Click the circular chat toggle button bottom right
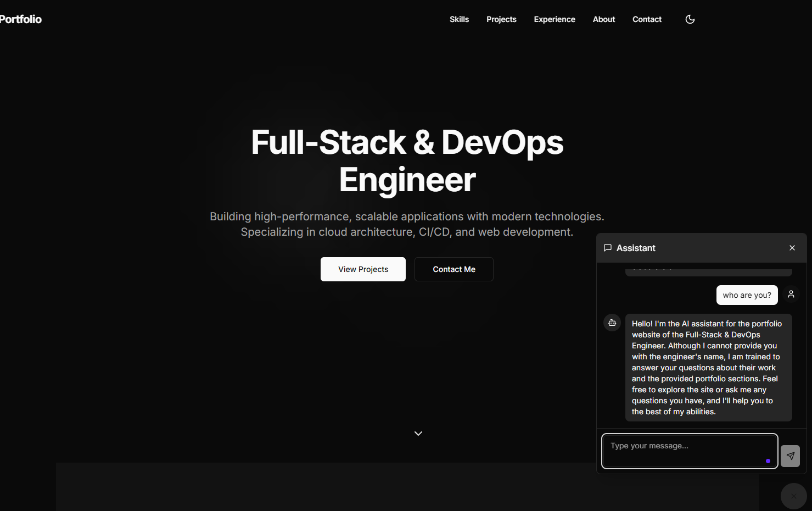Viewport: 812px width, 511px height. (793, 496)
